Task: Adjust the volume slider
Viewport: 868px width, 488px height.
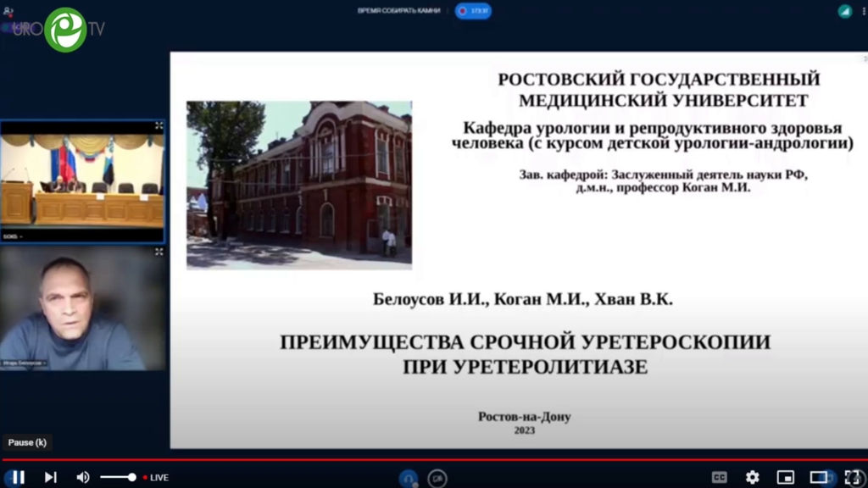Action: click(x=118, y=477)
